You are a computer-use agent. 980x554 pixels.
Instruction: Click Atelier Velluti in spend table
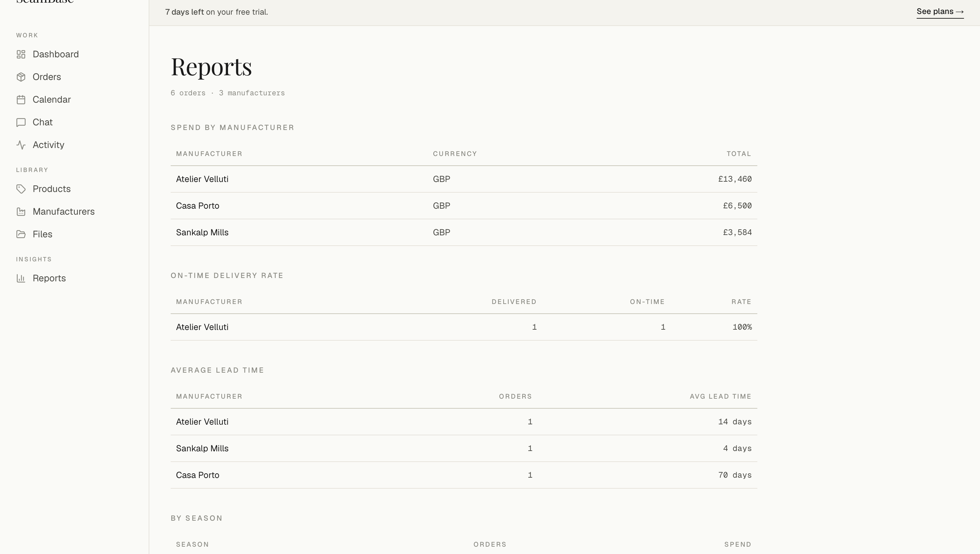tap(202, 179)
